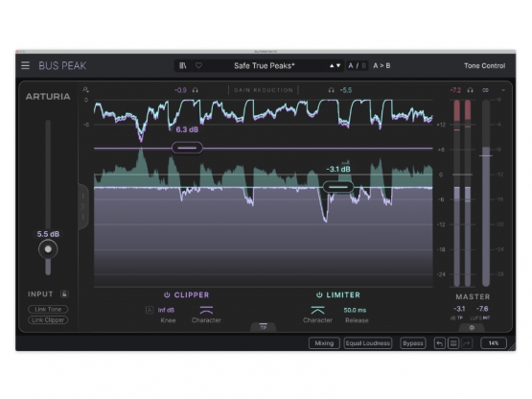Click the 6.3 dB clipper threshold handle

pos(187,148)
